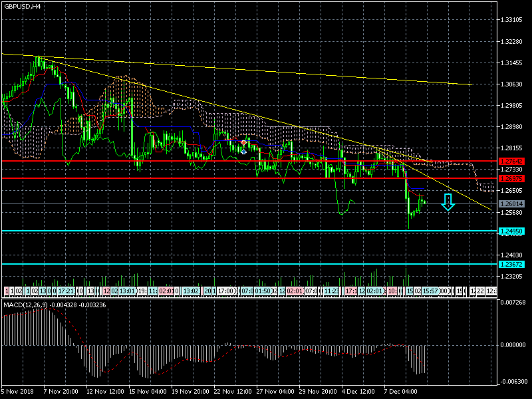The height and width of the screenshot is (399, 532).
Task: Click the GBPUSD,H4 chart title
Action: tap(21, 6)
